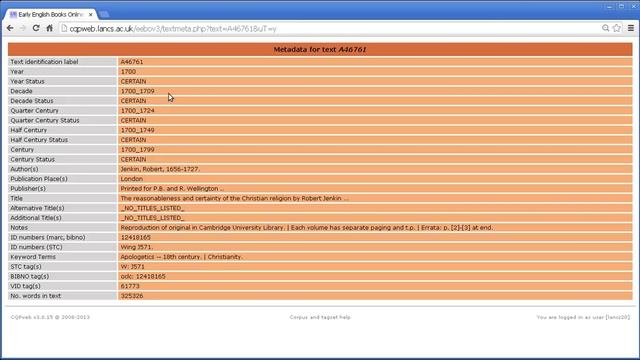Click the zoom magnifier icon in address bar
640x360 pixels.
click(605, 28)
